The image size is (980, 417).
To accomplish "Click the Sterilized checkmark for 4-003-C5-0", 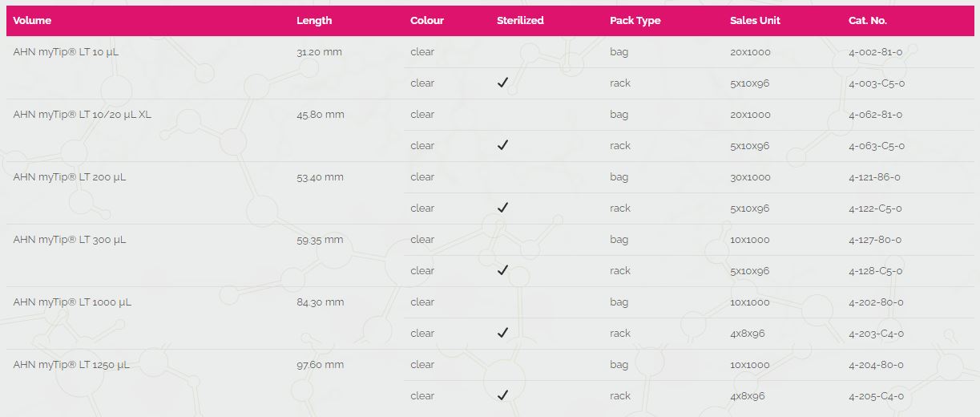I will (x=502, y=83).
